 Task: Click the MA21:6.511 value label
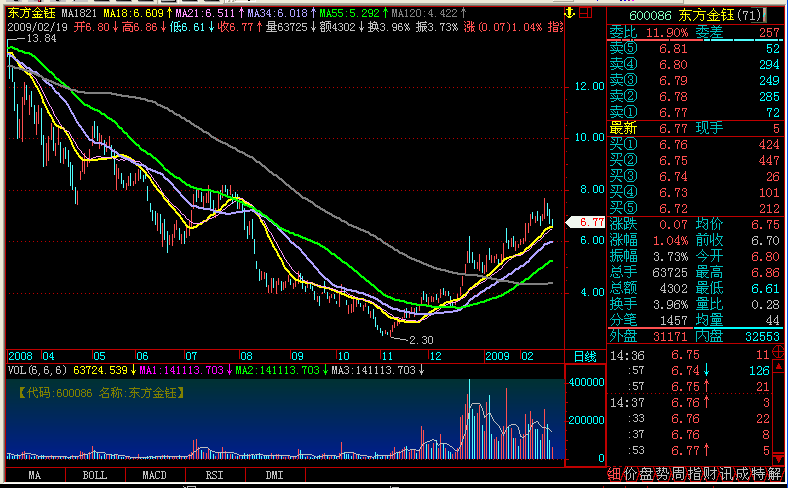[206, 13]
